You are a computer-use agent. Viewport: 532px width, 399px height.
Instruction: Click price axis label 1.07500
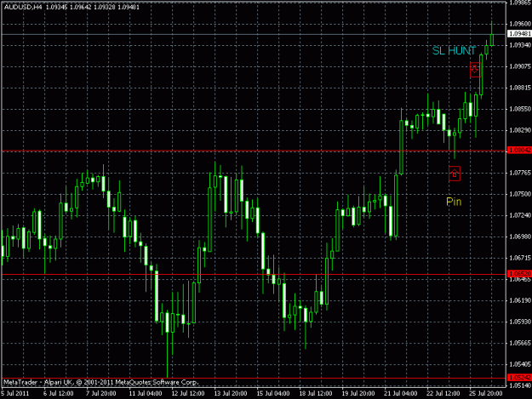(520, 194)
